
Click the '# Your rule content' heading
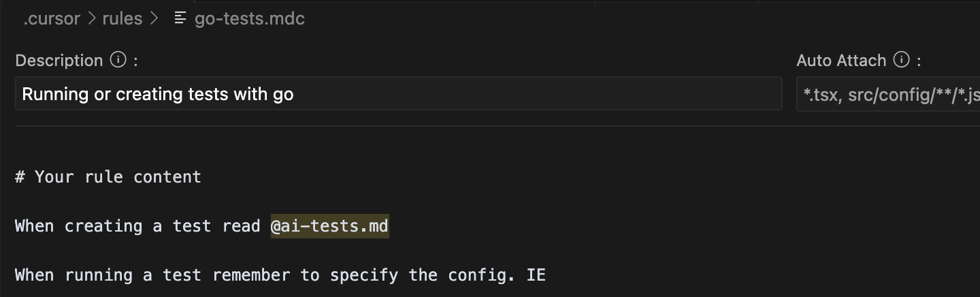tap(108, 177)
